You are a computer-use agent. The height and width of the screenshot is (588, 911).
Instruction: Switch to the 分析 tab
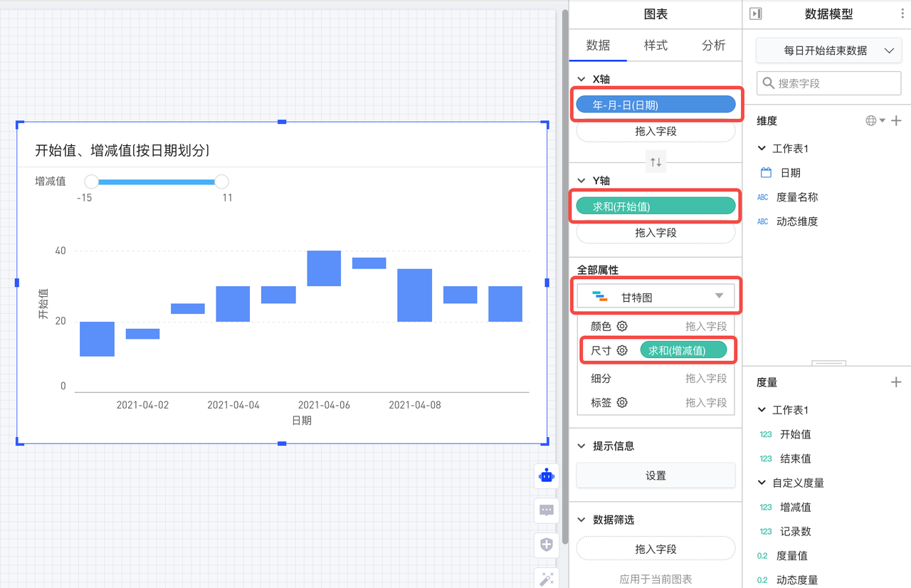[x=713, y=46]
